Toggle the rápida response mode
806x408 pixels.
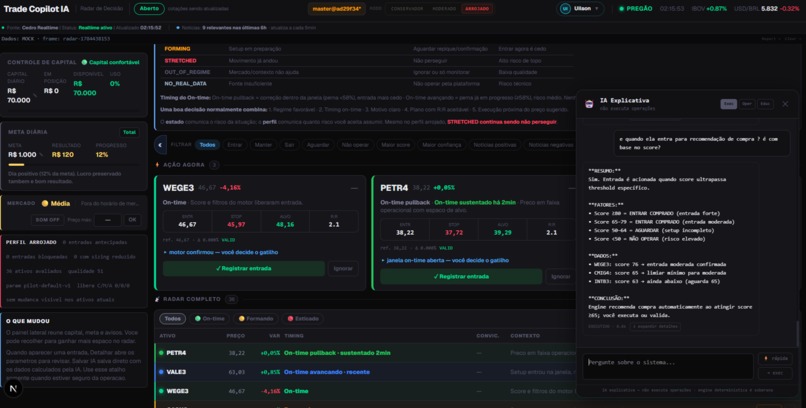[775, 359]
